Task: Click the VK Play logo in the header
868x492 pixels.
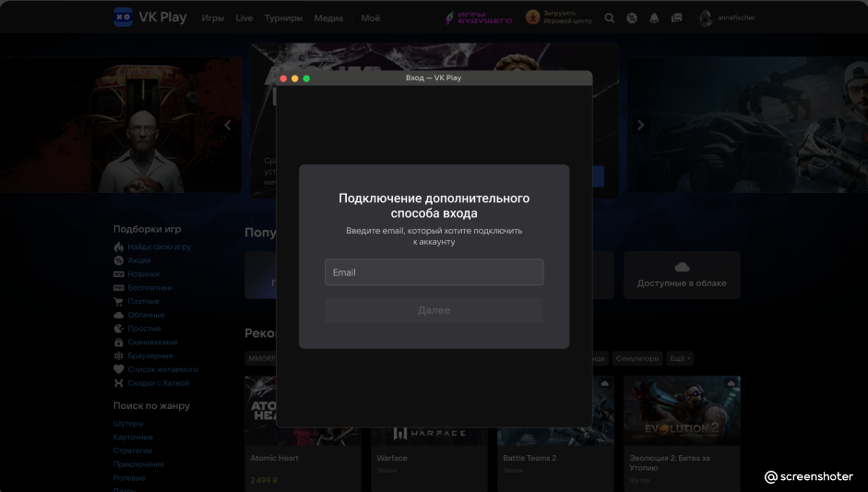Action: click(150, 18)
